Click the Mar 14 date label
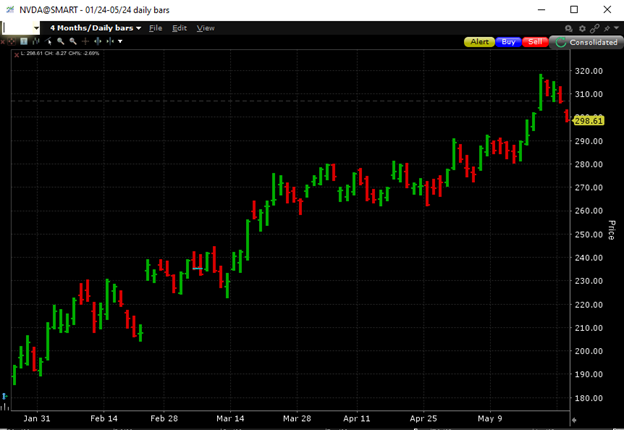The width and height of the screenshot is (624, 430). (230, 418)
